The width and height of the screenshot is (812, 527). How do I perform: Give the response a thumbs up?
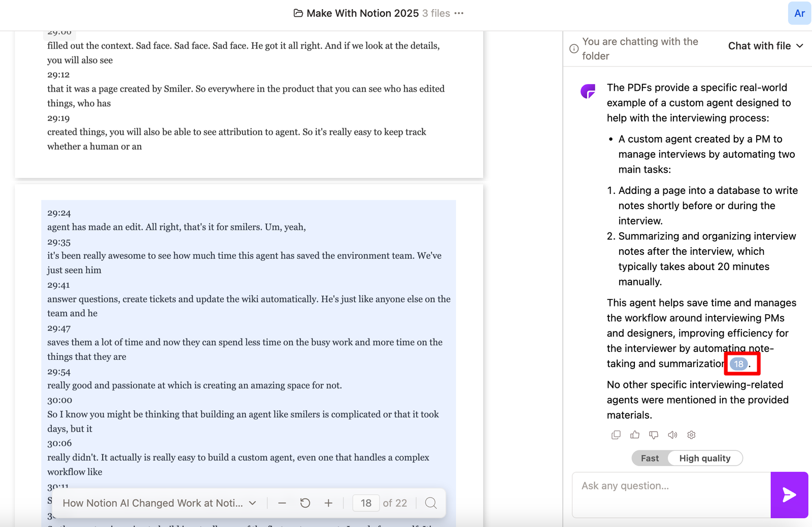pos(634,435)
